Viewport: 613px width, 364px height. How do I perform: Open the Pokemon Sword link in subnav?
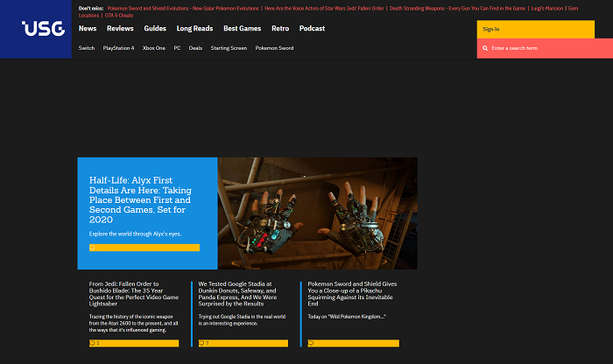pyautogui.click(x=274, y=48)
